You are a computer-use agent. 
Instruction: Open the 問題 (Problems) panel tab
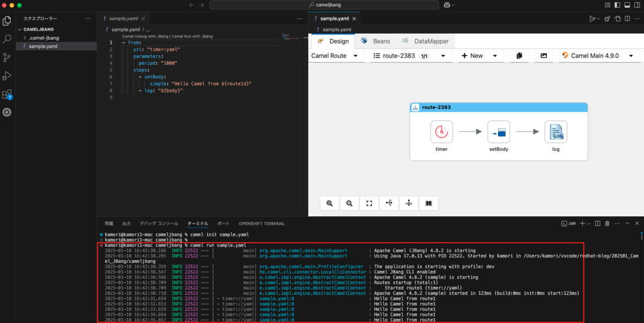point(109,223)
